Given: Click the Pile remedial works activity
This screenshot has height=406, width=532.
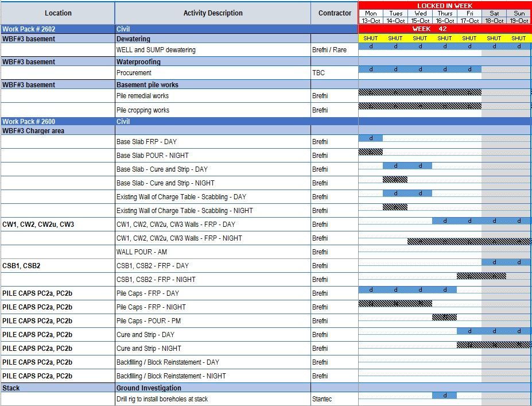Looking at the screenshot, I should [x=213, y=96].
